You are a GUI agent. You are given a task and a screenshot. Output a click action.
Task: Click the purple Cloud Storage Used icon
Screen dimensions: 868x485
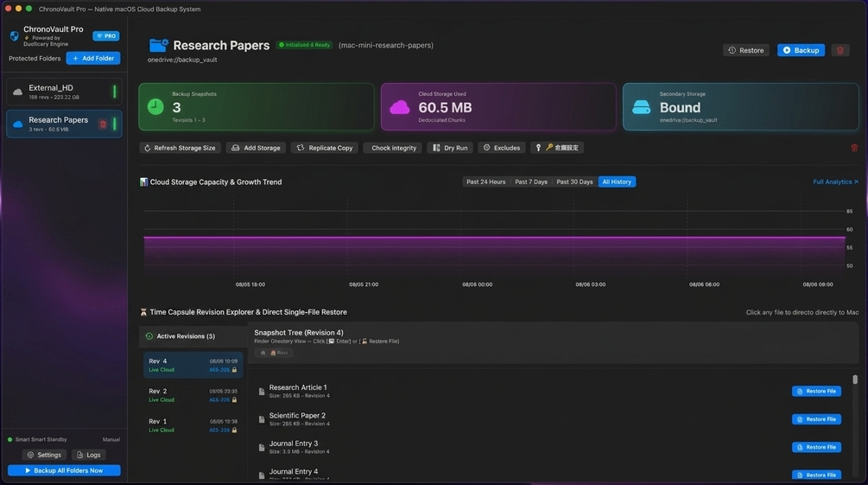coord(399,107)
